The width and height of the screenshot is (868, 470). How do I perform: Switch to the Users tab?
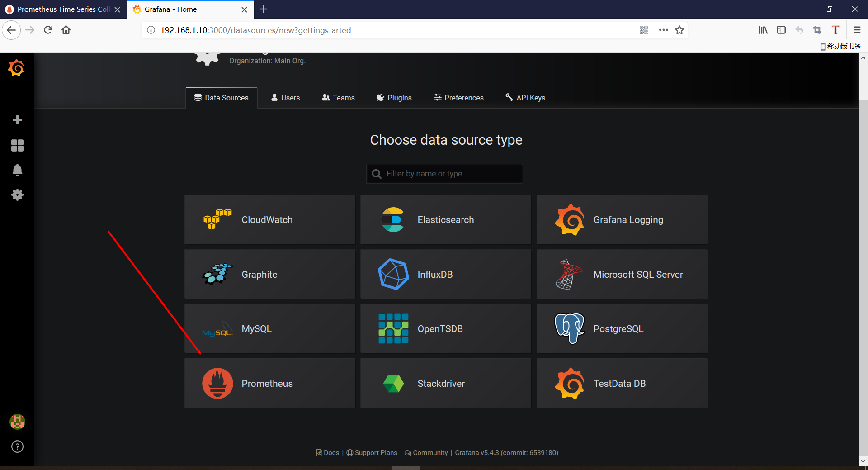(285, 98)
